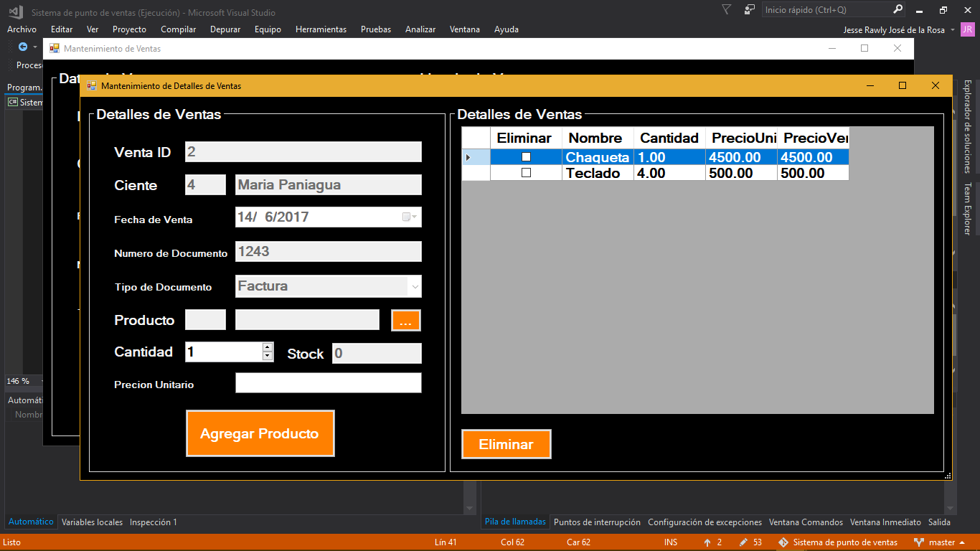The height and width of the screenshot is (551, 980).
Task: Open the Configuración de excepciones tab
Action: pos(705,522)
